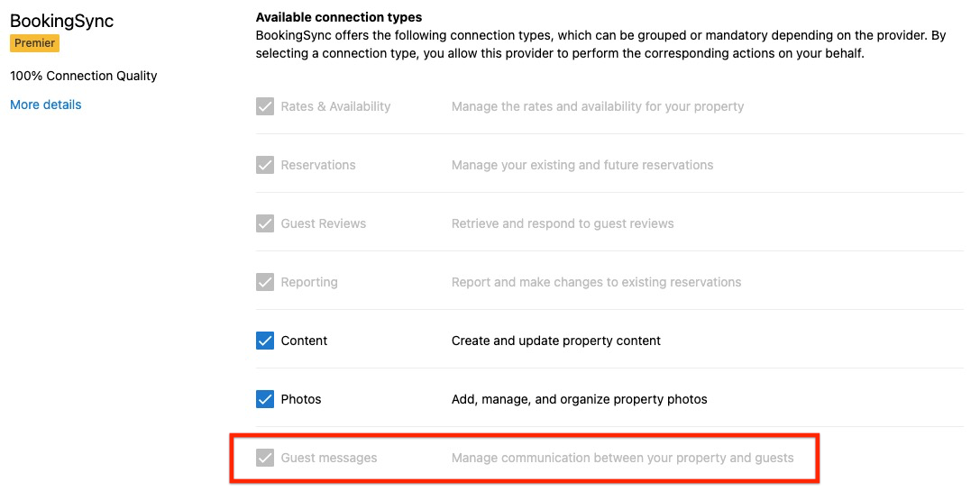The width and height of the screenshot is (980, 491).
Task: Uncheck the Photos checkbox
Action: (265, 399)
